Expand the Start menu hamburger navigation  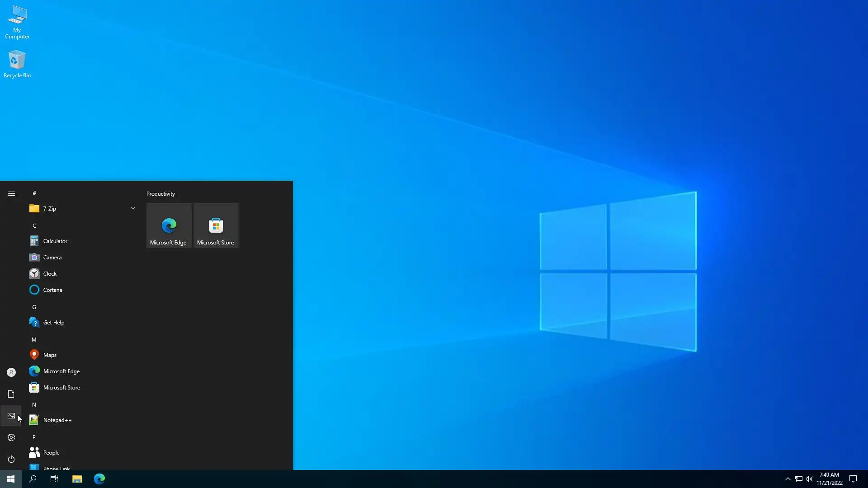point(11,193)
